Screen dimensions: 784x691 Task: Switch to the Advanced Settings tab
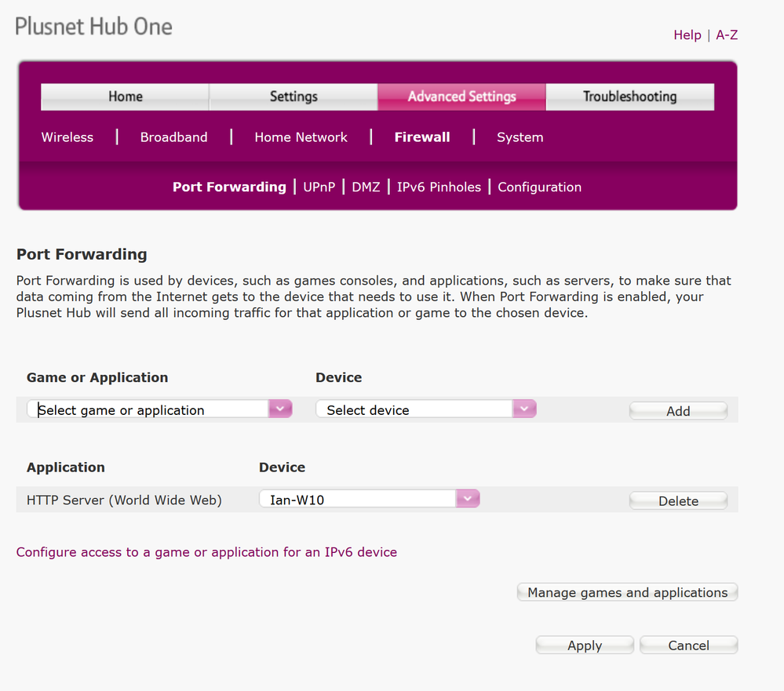(x=461, y=96)
